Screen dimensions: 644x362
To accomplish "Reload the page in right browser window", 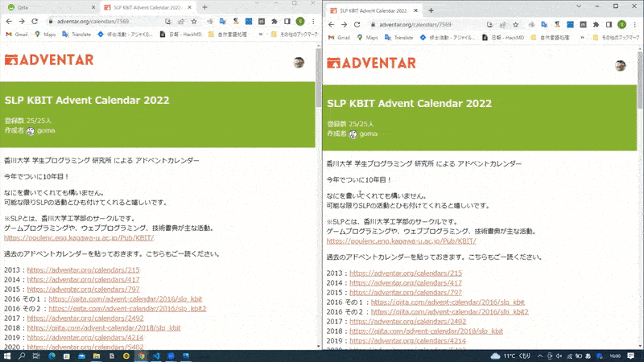I will (x=357, y=25).
